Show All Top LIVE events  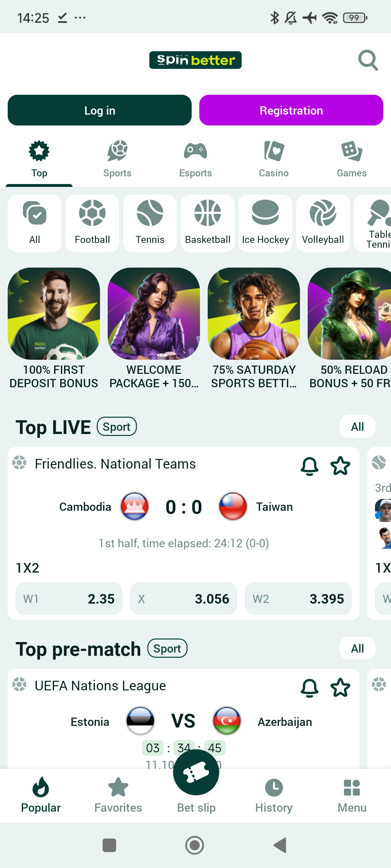(x=357, y=427)
